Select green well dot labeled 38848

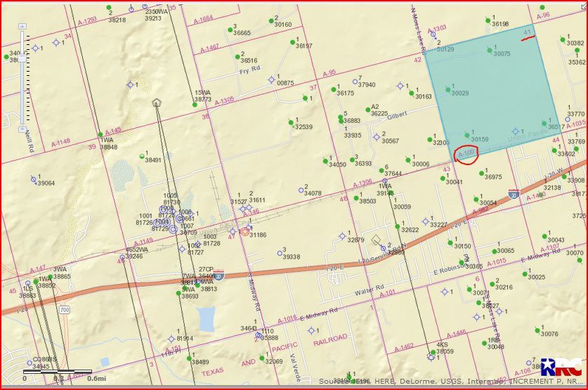100,134
